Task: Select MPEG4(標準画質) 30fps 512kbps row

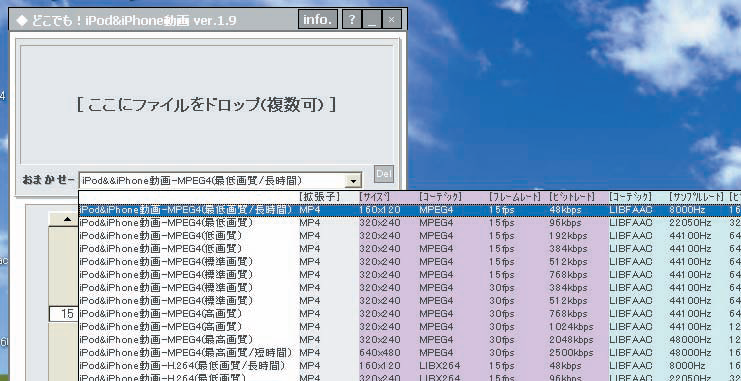Action: coord(410,300)
